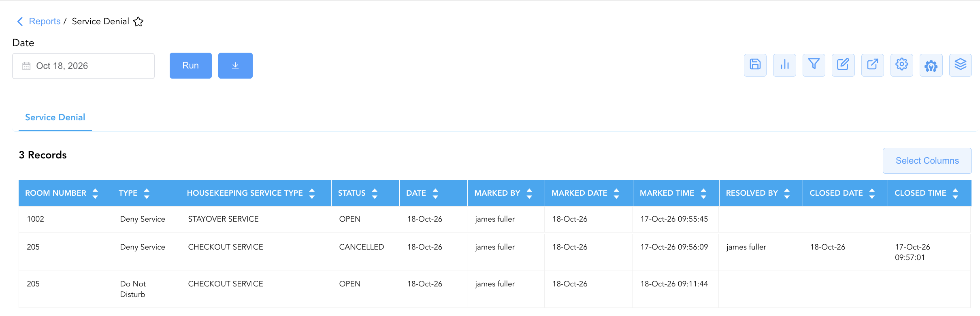Sort by Housekeeping Service Type arrows
Image resolution: width=980 pixels, height=316 pixels.
[312, 193]
